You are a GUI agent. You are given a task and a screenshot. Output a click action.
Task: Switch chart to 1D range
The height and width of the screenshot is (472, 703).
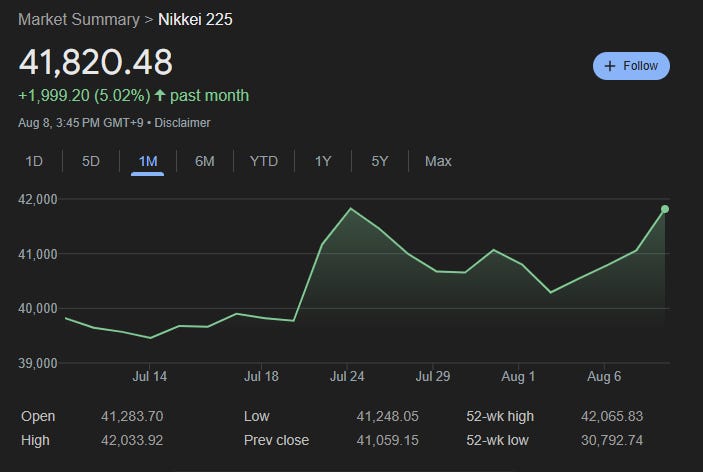pos(34,161)
